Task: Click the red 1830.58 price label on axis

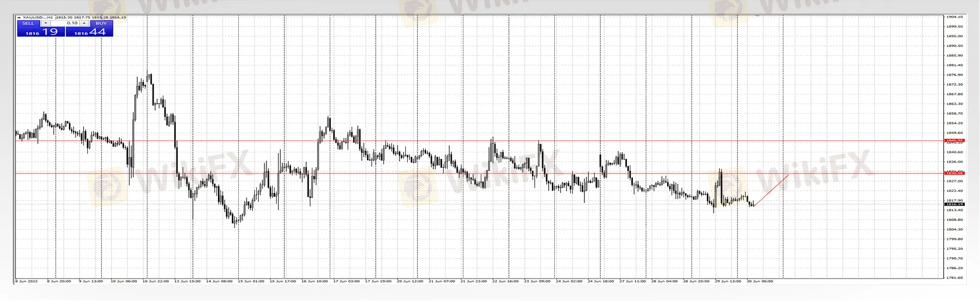Action: [954, 173]
